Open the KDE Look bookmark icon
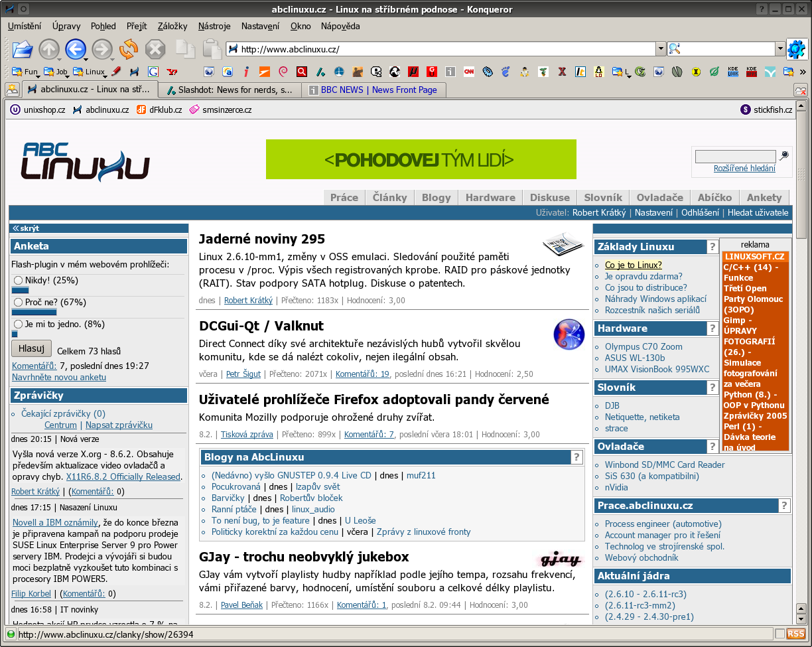This screenshot has width=812, height=647. coord(733,72)
